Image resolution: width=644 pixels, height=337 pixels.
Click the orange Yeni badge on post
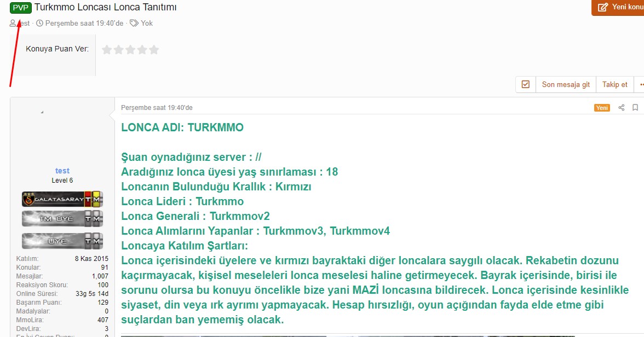(602, 108)
